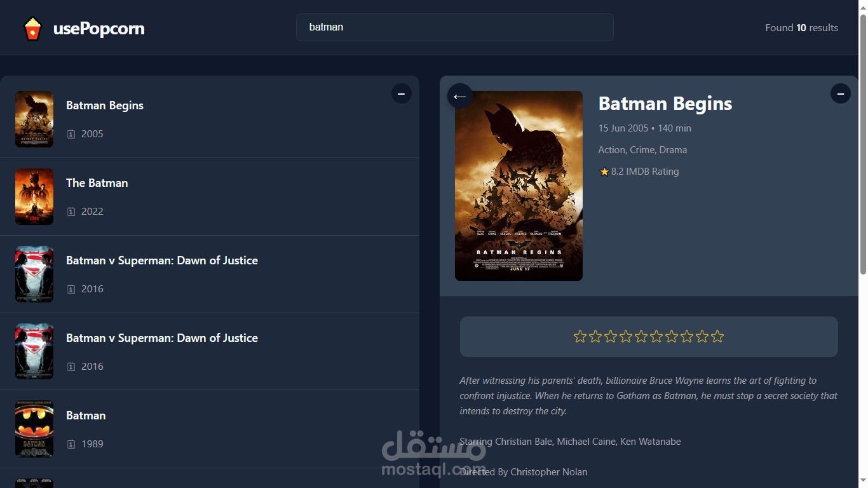This screenshot has height=488, width=868.
Task: Rate the movie three stars
Action: point(611,337)
